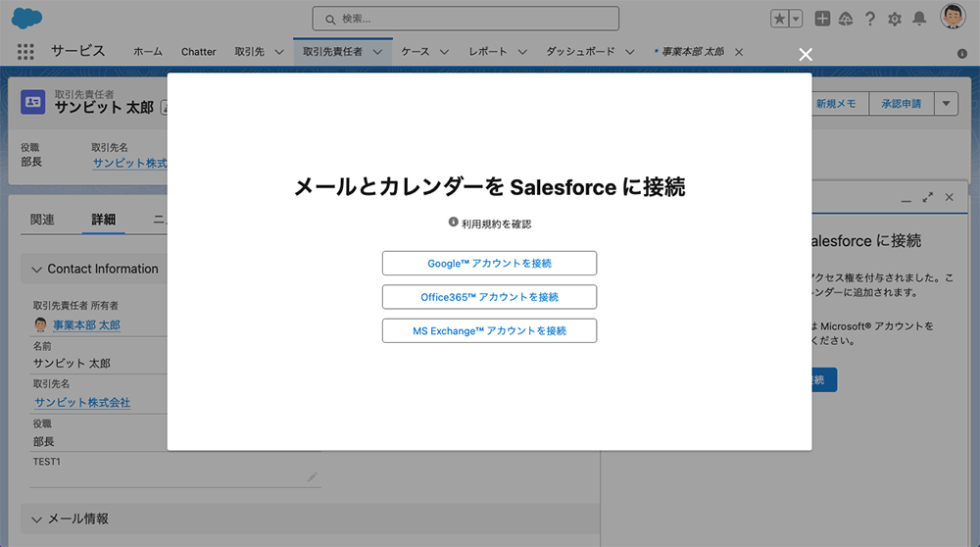Open the ダッシュボード tab
This screenshot has height=547, width=980.
click(x=580, y=52)
